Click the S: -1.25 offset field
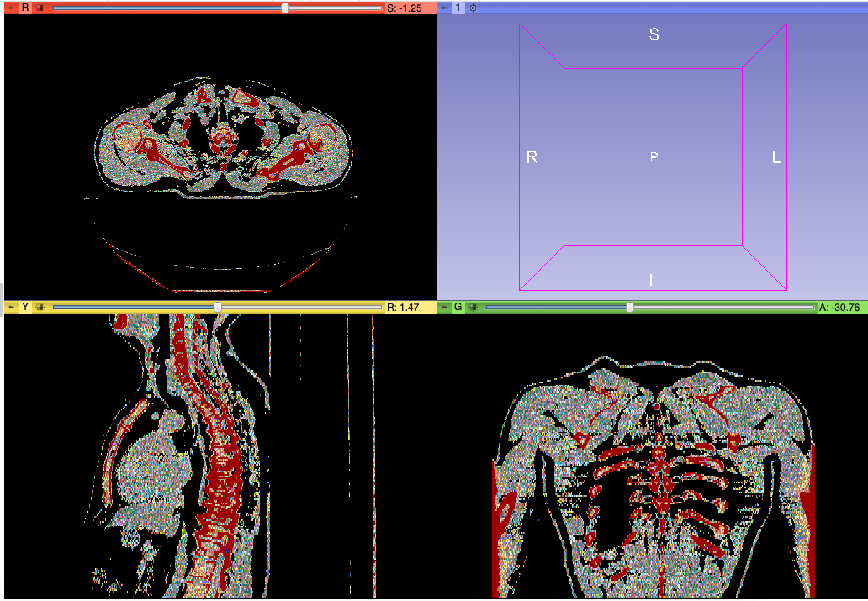The width and height of the screenshot is (868, 601). pos(404,8)
